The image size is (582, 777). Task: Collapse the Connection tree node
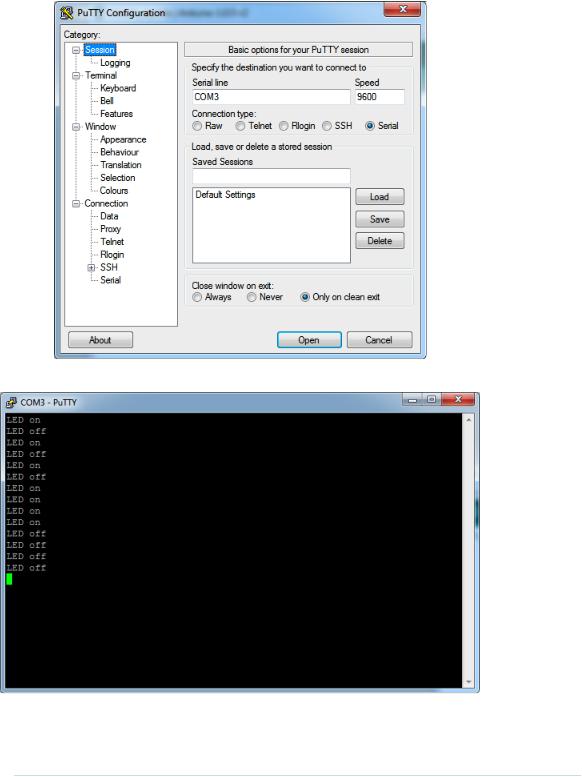coord(76,204)
